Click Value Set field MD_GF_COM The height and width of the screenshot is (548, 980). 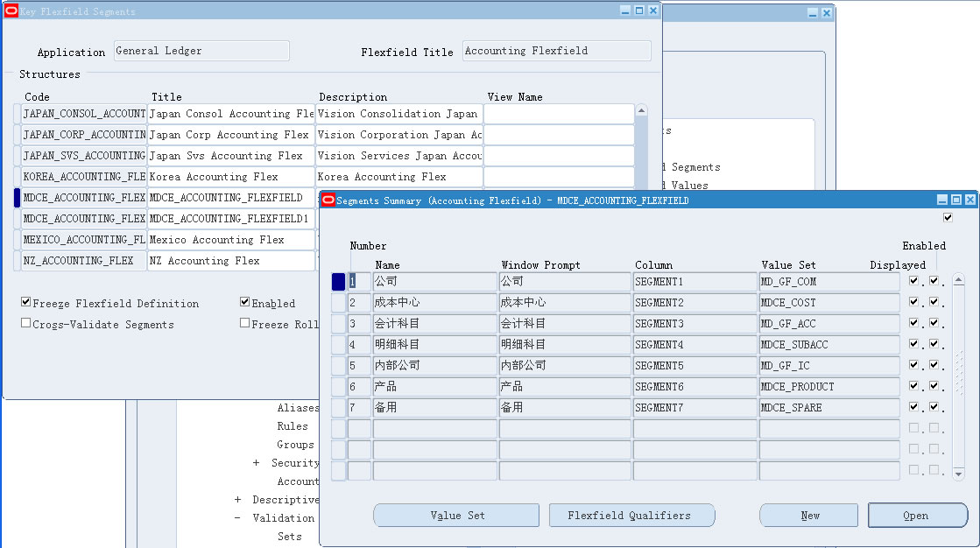[x=829, y=282]
